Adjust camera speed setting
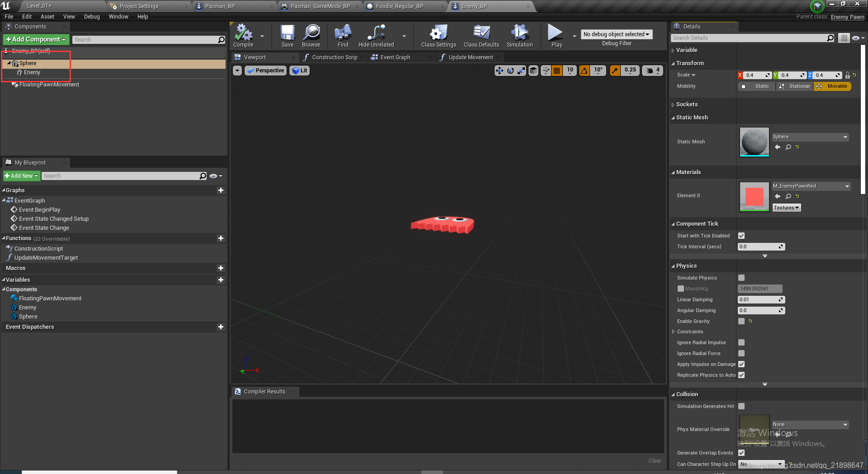This screenshot has height=474, width=868. (653, 71)
